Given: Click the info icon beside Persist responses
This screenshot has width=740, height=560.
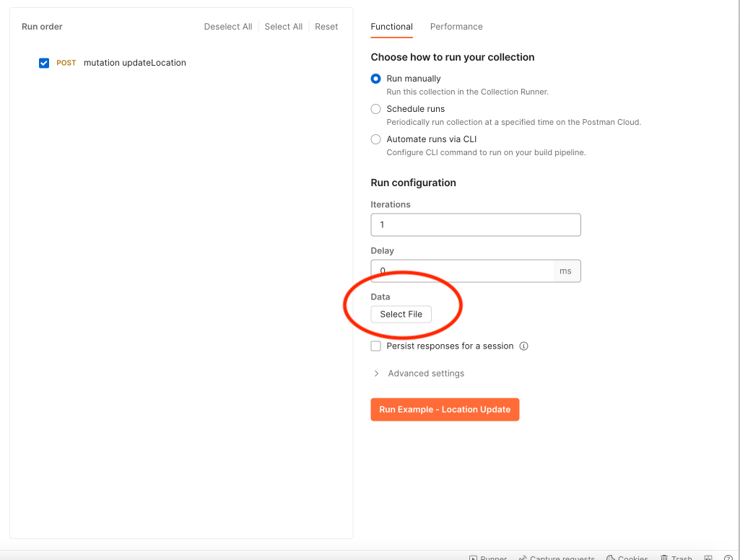Looking at the screenshot, I should (x=524, y=346).
